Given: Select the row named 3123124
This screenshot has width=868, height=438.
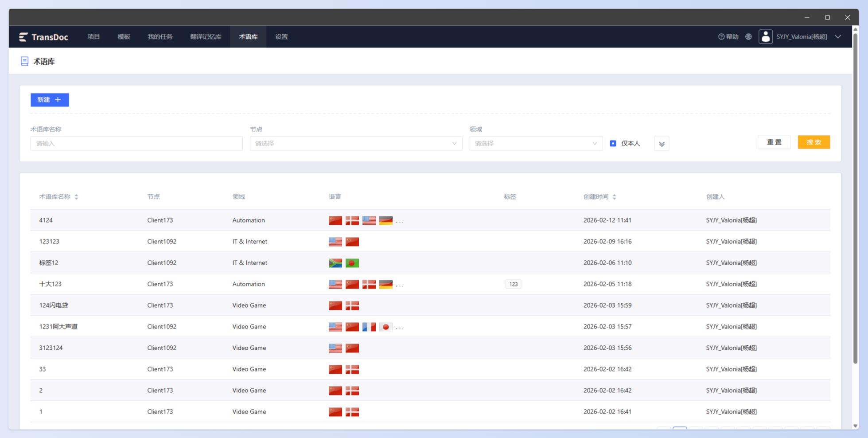Looking at the screenshot, I should click(430, 348).
